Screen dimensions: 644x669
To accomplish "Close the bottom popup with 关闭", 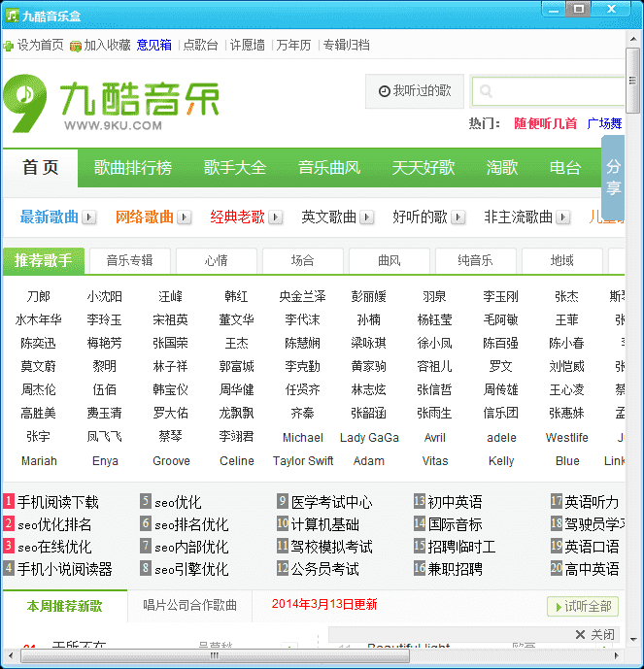I will pyautogui.click(x=595, y=634).
